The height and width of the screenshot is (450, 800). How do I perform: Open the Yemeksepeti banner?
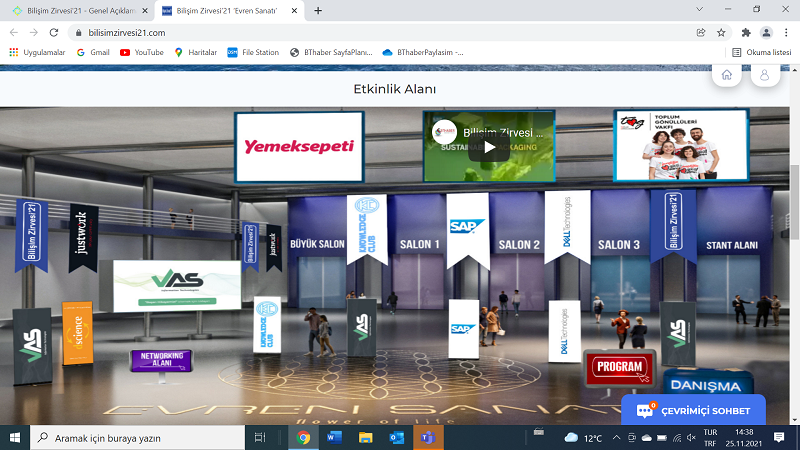(x=299, y=147)
